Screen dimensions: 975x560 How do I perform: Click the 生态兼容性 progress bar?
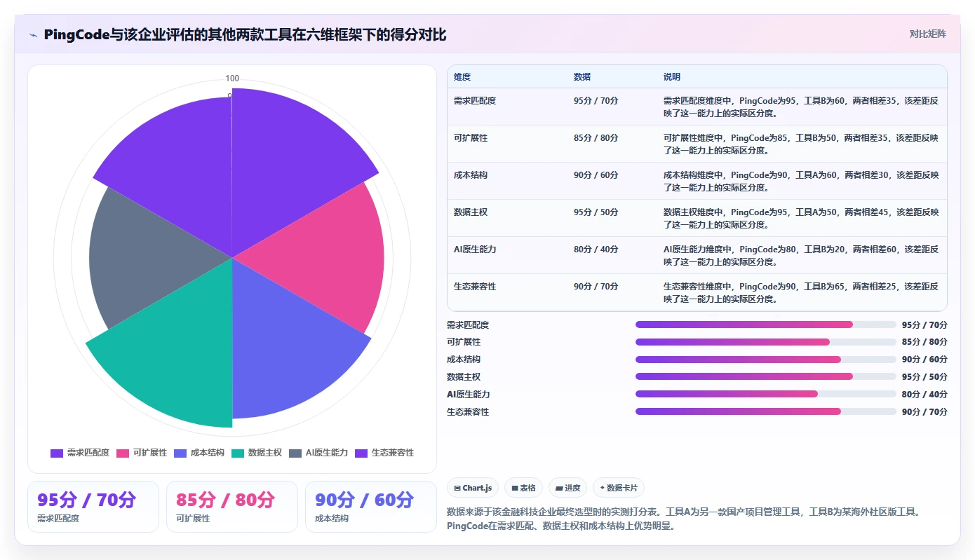coord(766,411)
